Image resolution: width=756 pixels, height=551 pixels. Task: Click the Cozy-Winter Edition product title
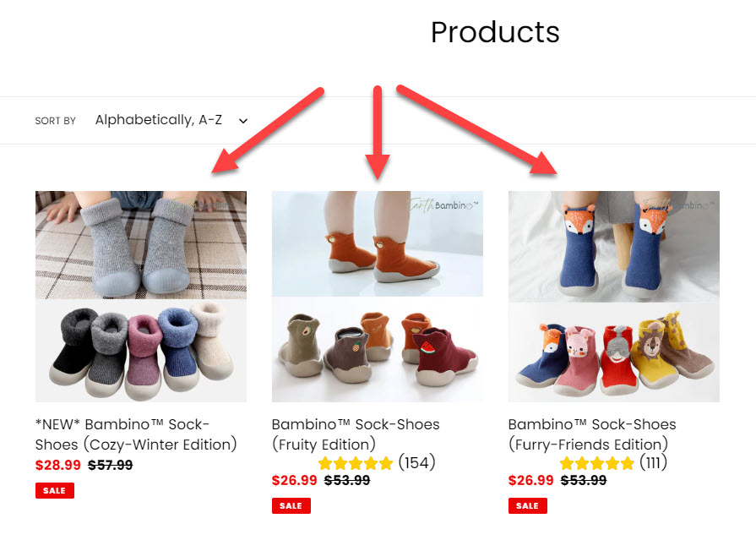pyautogui.click(x=136, y=434)
